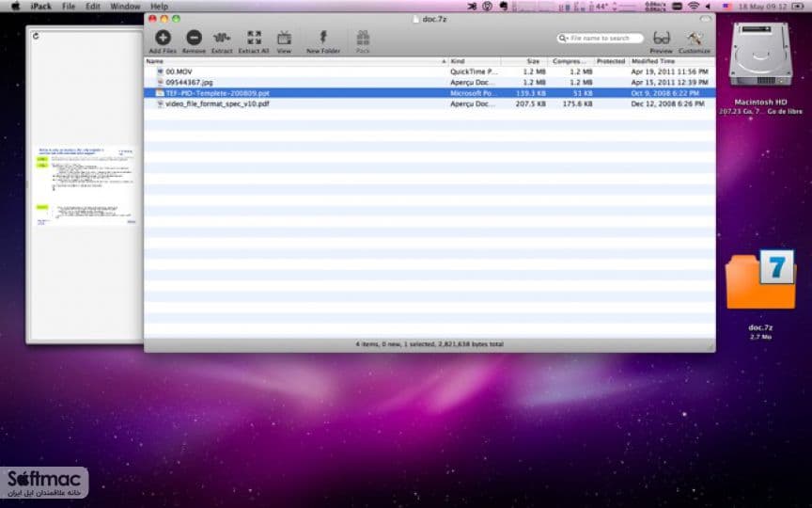The height and width of the screenshot is (508, 812).
Task: Create a New Folder from toolbar
Action: (x=323, y=38)
